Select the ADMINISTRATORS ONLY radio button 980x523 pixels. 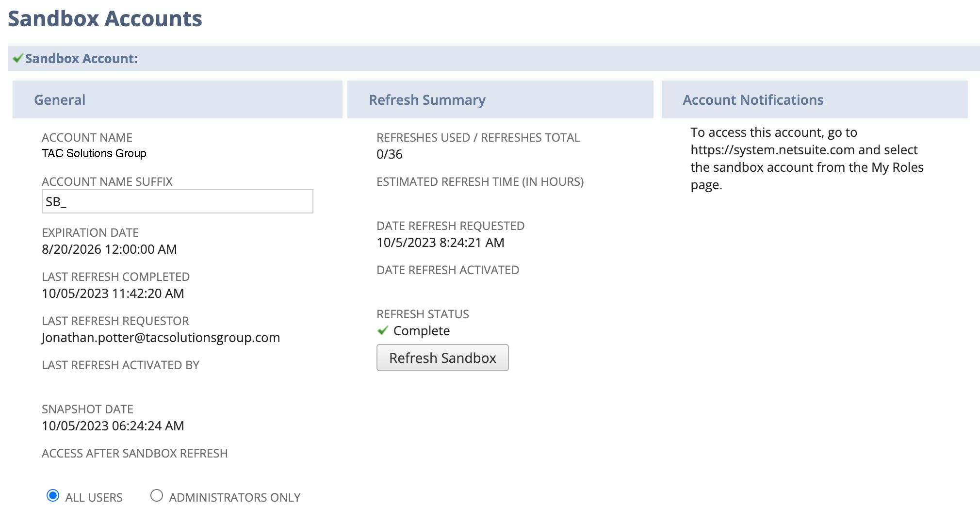(x=156, y=496)
